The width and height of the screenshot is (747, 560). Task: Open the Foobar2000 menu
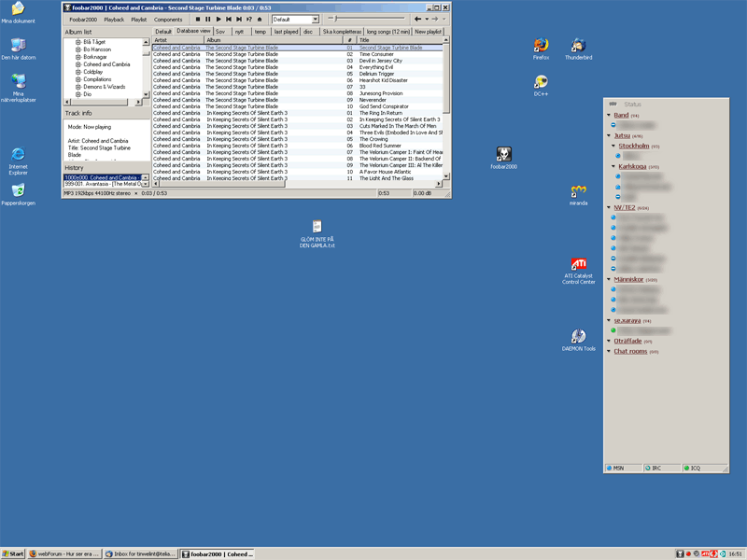pos(83,20)
